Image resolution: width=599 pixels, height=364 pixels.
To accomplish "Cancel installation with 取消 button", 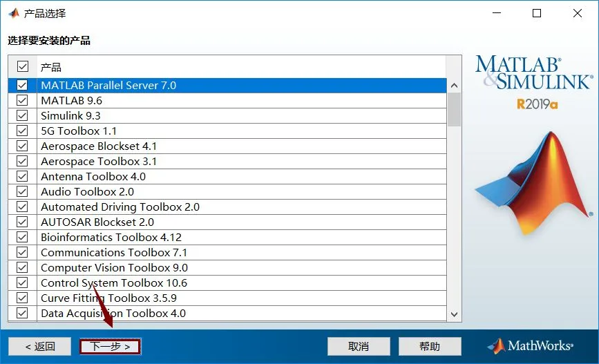I will tap(359, 347).
